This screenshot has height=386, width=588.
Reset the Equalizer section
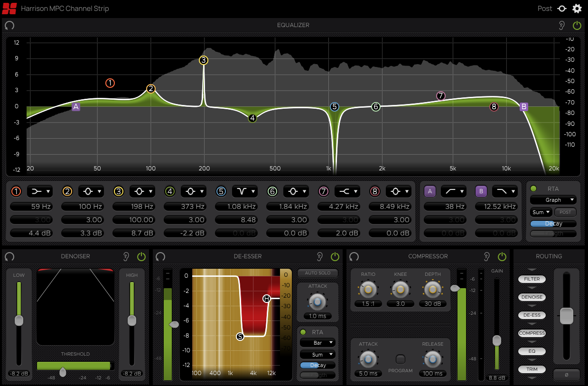click(9, 25)
